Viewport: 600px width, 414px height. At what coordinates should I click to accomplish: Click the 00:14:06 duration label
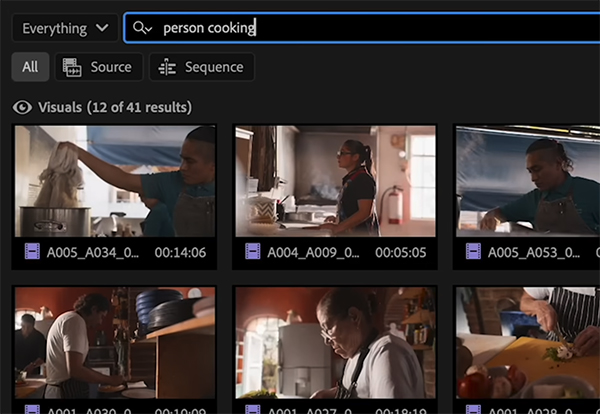(x=180, y=253)
